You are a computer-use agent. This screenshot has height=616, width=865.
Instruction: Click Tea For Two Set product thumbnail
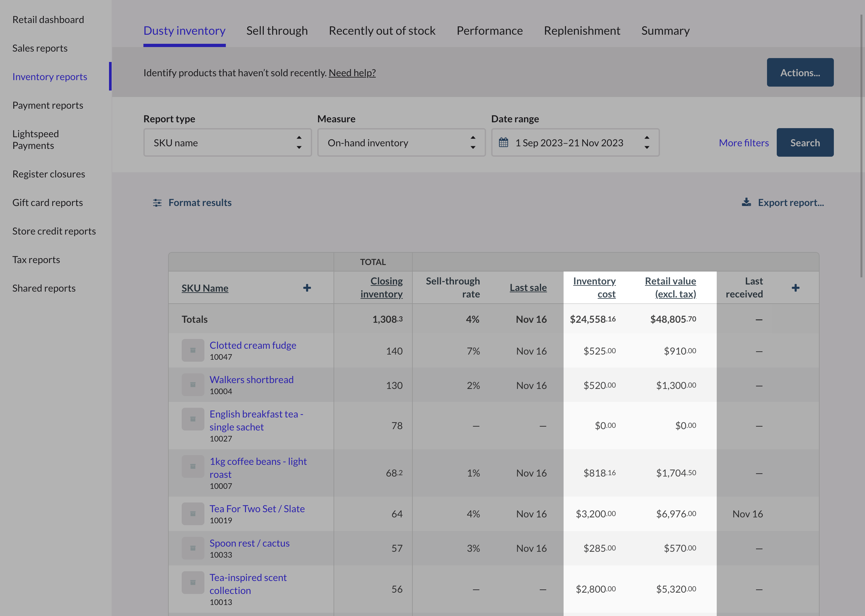[x=193, y=514]
